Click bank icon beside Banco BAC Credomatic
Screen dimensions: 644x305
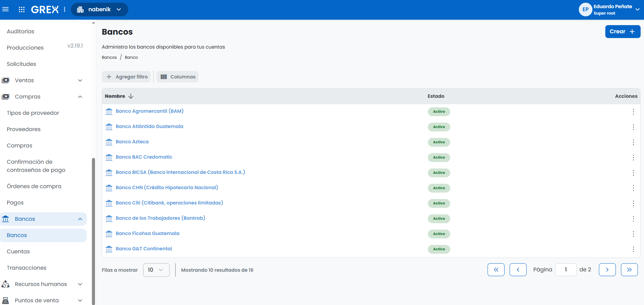coord(109,157)
